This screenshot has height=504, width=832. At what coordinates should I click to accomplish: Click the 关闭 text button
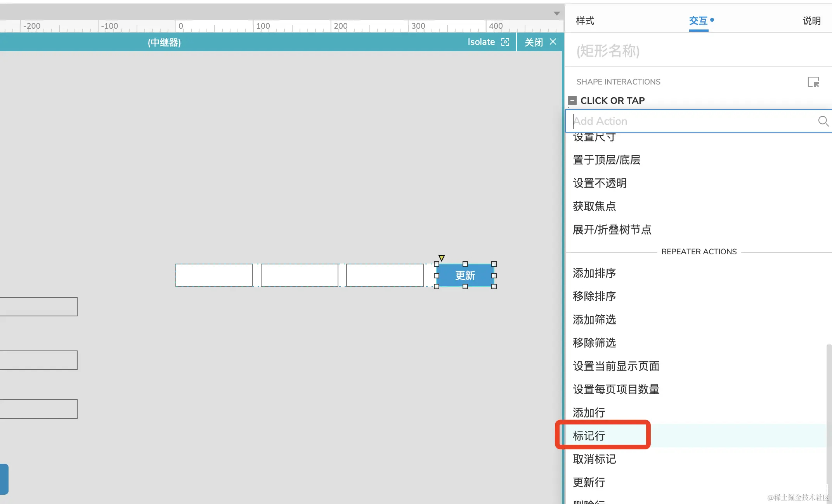coord(534,42)
